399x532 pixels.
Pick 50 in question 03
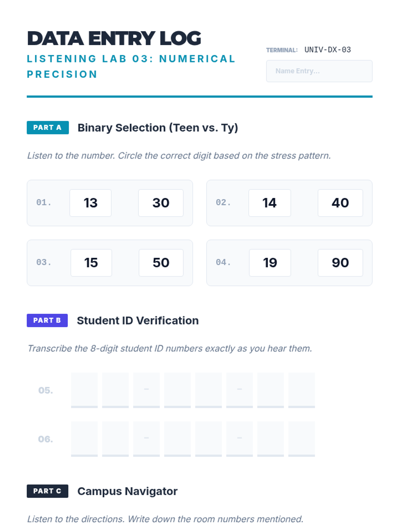click(161, 263)
